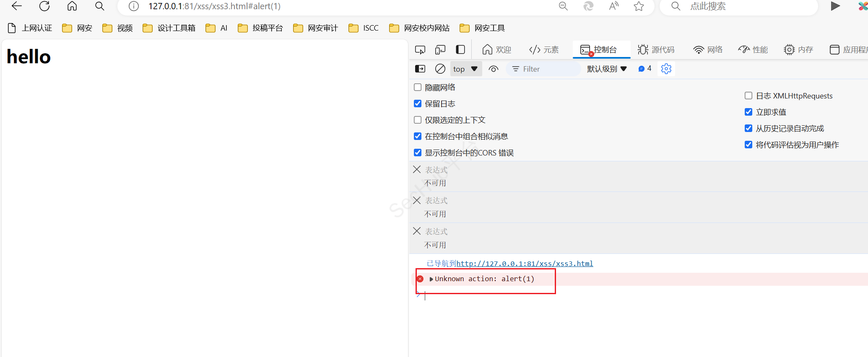868x357 pixels.
Task: Add page to favorites star icon
Action: click(x=639, y=6)
